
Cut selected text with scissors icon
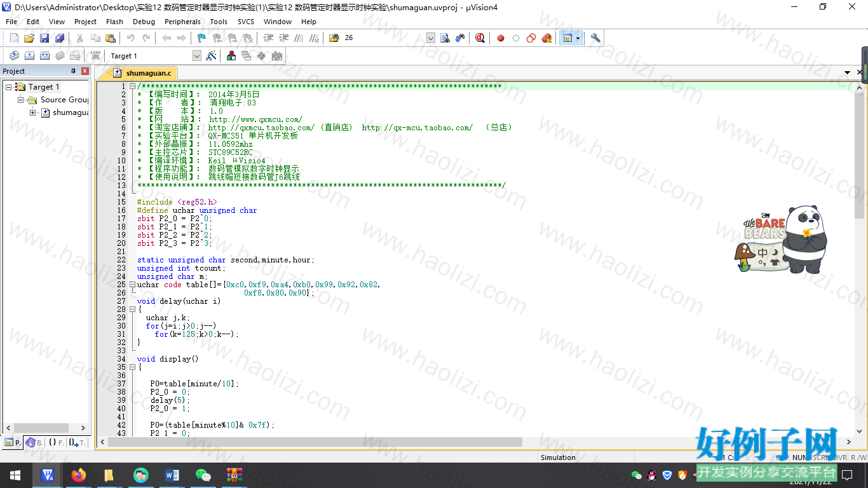click(80, 38)
